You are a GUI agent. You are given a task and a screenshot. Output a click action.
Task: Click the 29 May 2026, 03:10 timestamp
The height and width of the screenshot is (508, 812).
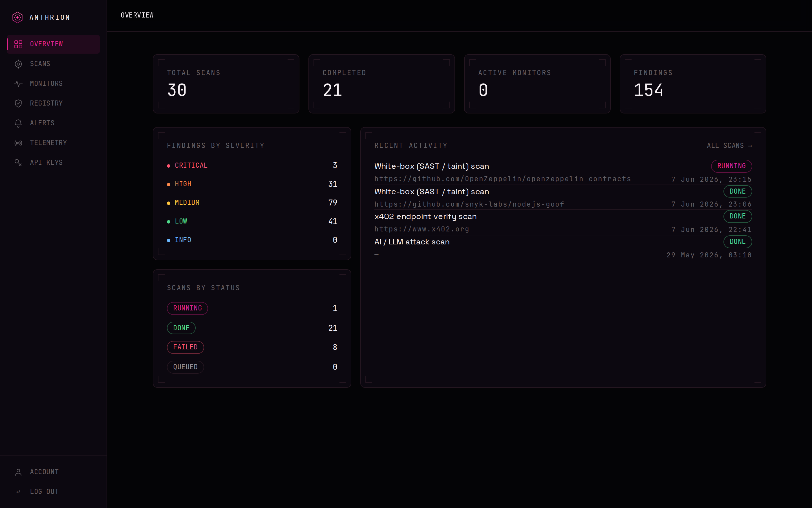[x=709, y=255]
